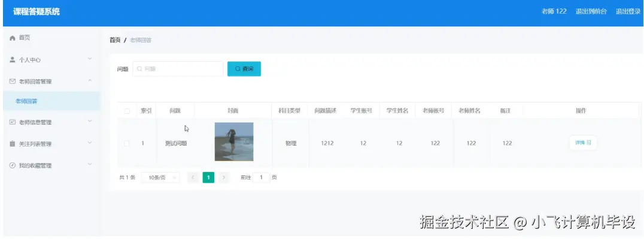
Task: Focus the 问题 search input field
Action: (178, 69)
